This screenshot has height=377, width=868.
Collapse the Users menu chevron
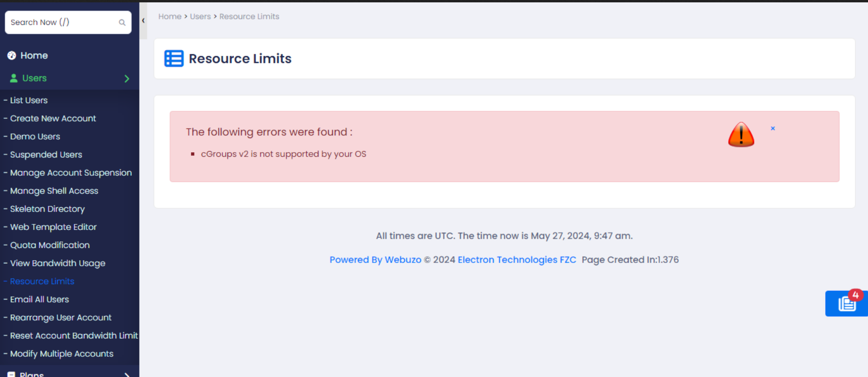(x=127, y=79)
